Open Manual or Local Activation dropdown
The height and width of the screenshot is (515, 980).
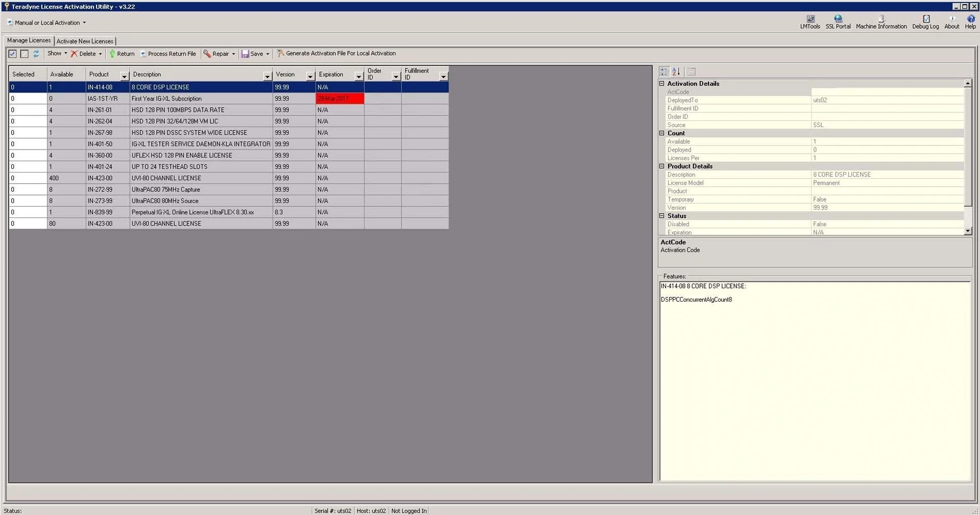point(47,23)
